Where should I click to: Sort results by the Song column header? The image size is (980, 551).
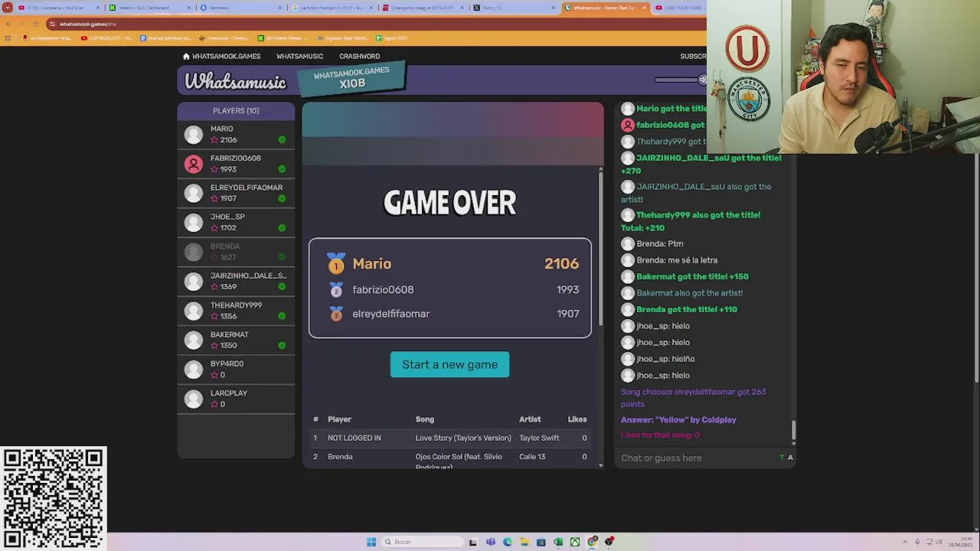[425, 419]
